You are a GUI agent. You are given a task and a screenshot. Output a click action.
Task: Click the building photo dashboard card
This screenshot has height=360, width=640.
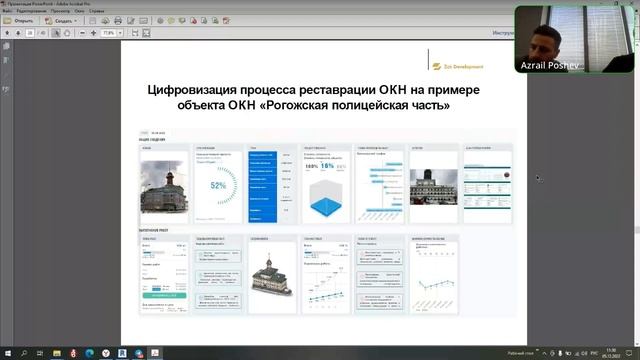pos(164,184)
